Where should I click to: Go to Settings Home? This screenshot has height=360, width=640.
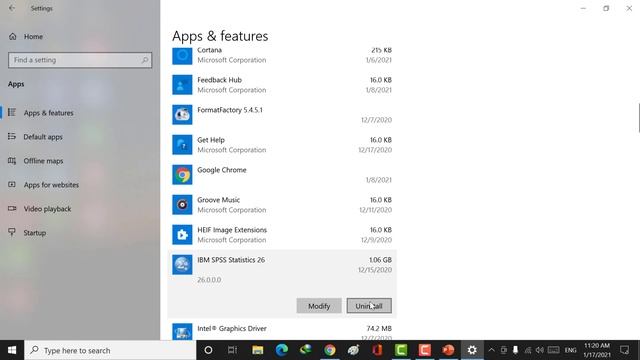point(26,37)
